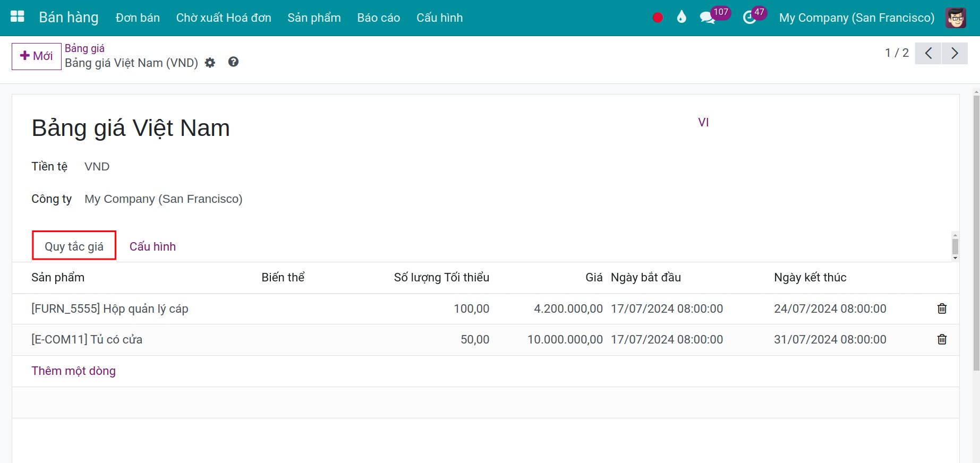Viewport: 980px width, 463px height.
Task: Delete the Hộp quản lý cáp price rule
Action: tap(942, 308)
